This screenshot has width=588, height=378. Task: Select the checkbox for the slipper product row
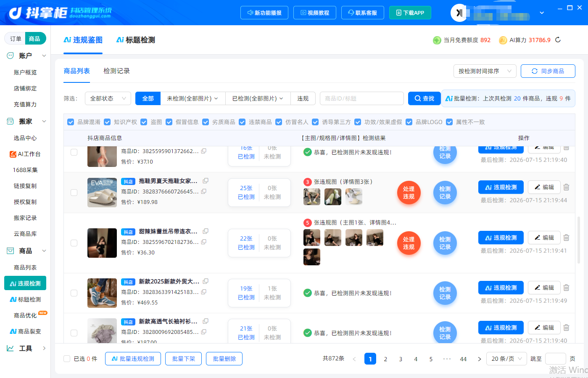(x=74, y=193)
